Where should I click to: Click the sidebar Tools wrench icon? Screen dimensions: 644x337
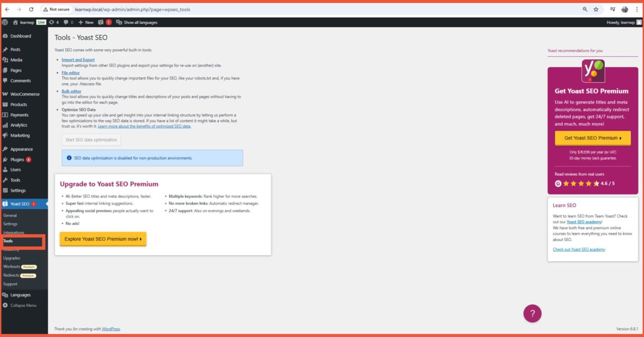pos(5,180)
